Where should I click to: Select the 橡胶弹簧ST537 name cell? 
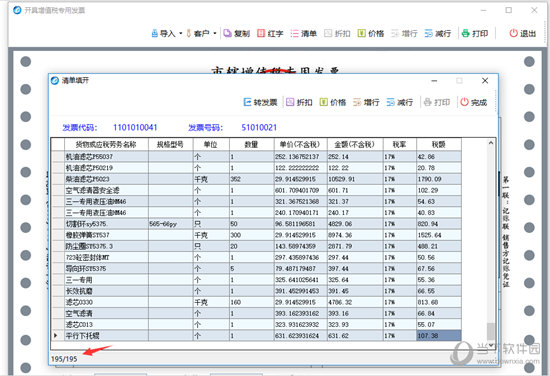106,235
